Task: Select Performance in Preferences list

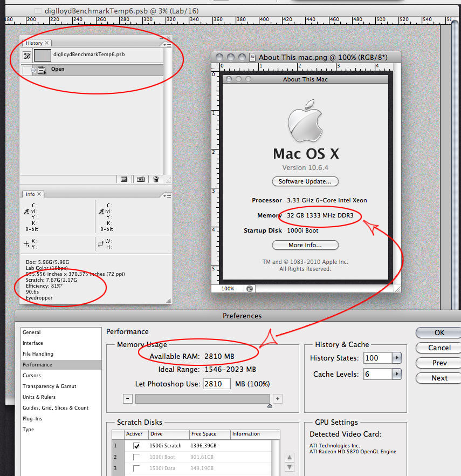Action: pos(61,365)
